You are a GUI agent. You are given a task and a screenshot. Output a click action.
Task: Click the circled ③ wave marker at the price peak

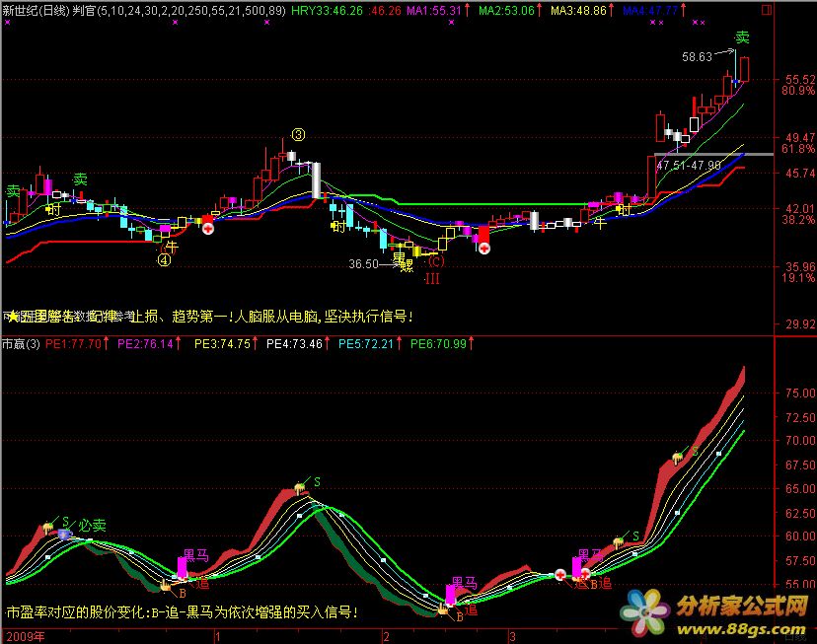click(x=298, y=135)
